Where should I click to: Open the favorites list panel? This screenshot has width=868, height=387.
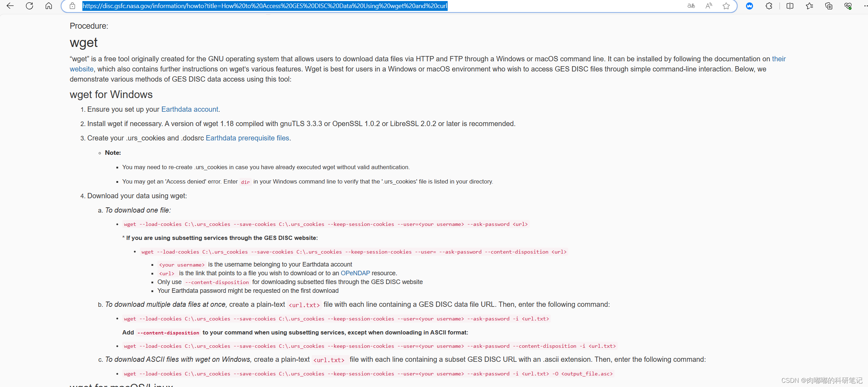point(809,6)
